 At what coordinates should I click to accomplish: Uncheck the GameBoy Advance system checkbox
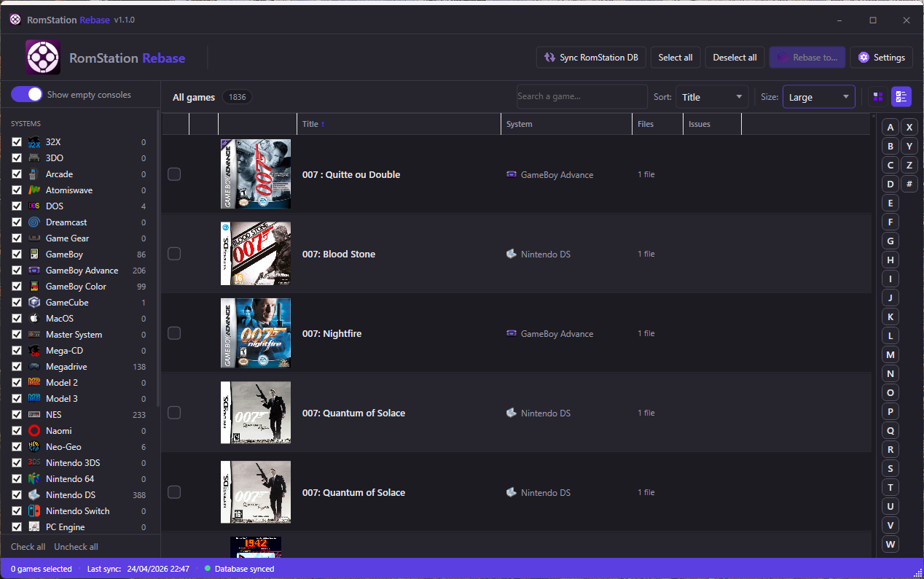[x=17, y=271]
